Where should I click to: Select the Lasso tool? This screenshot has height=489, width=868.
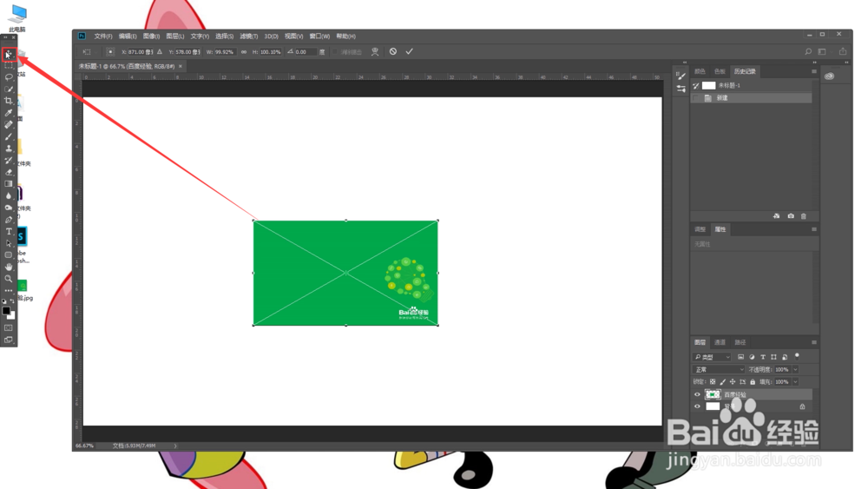[x=9, y=77]
